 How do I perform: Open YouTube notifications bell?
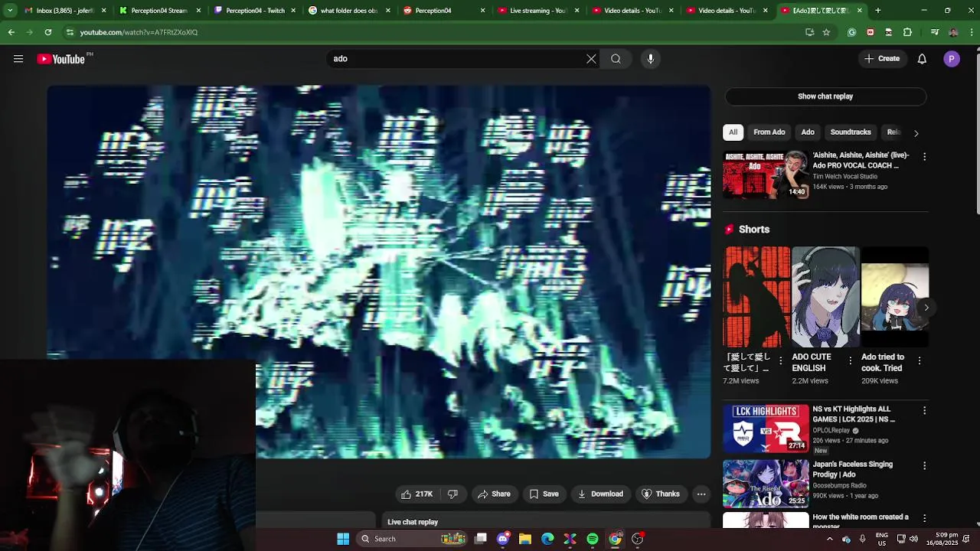tap(922, 59)
